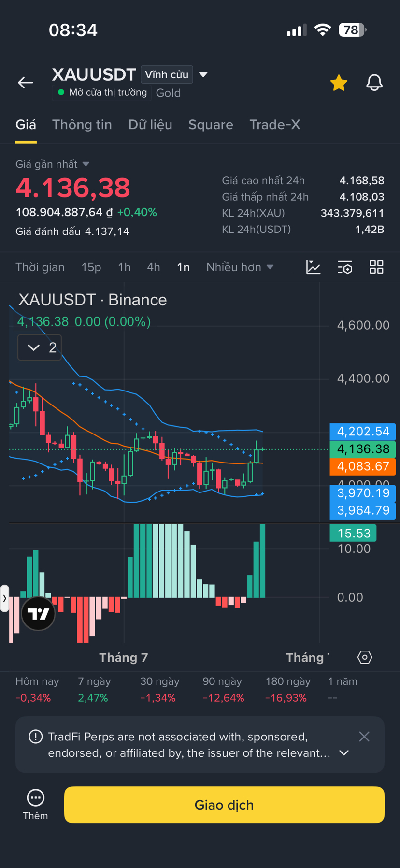Screen dimensions: 400x868
Task: Tap the XAUUSDT · Binance chart title
Action: [x=92, y=300]
